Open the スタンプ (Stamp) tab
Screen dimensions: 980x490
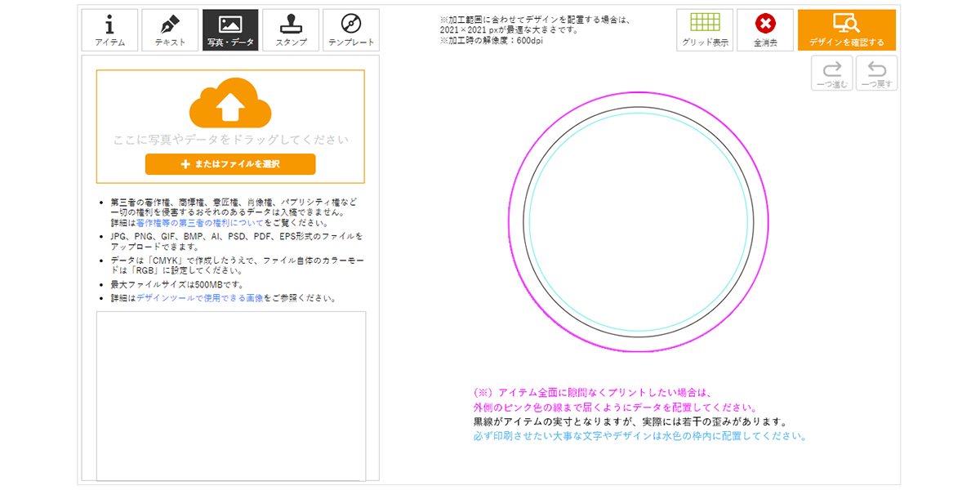[291, 30]
